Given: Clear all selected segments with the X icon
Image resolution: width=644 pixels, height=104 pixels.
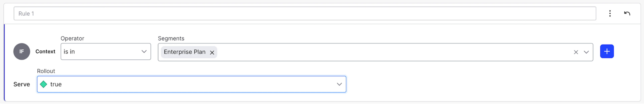Looking at the screenshot, I should pyautogui.click(x=576, y=52).
